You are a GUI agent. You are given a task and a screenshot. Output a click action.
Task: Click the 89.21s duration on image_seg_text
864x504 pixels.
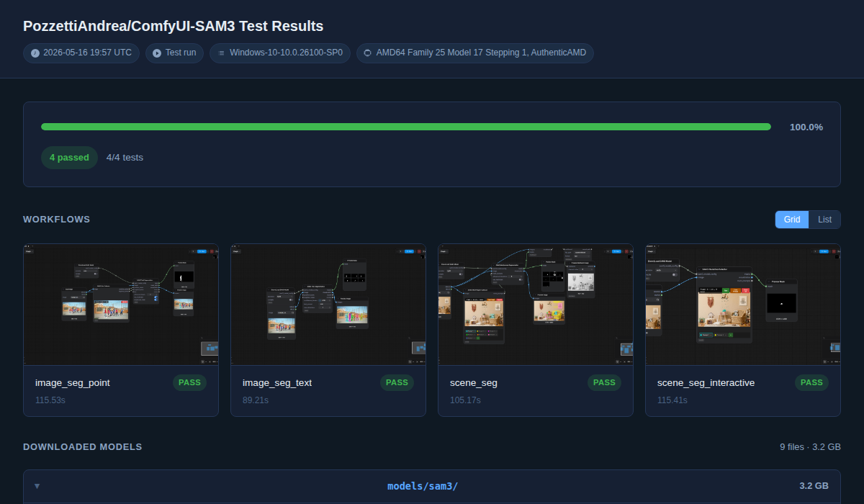(256, 400)
